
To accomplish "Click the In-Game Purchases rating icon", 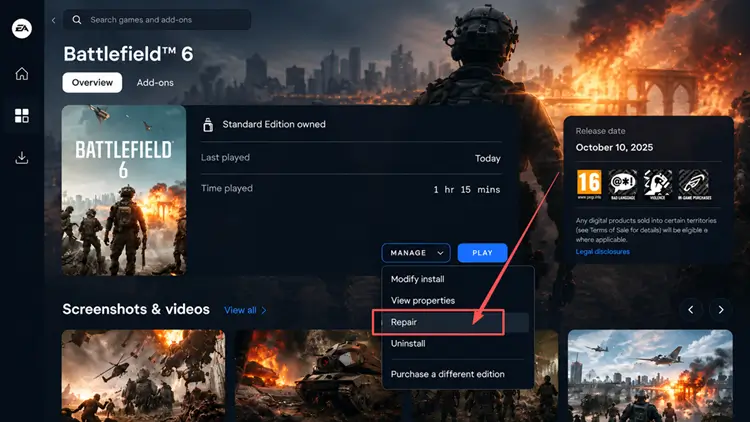I will [694, 184].
